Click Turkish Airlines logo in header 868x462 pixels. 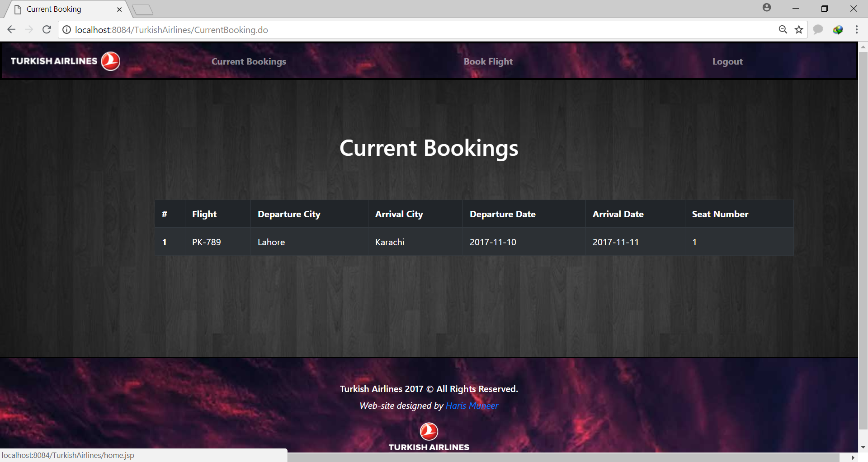pyautogui.click(x=65, y=61)
